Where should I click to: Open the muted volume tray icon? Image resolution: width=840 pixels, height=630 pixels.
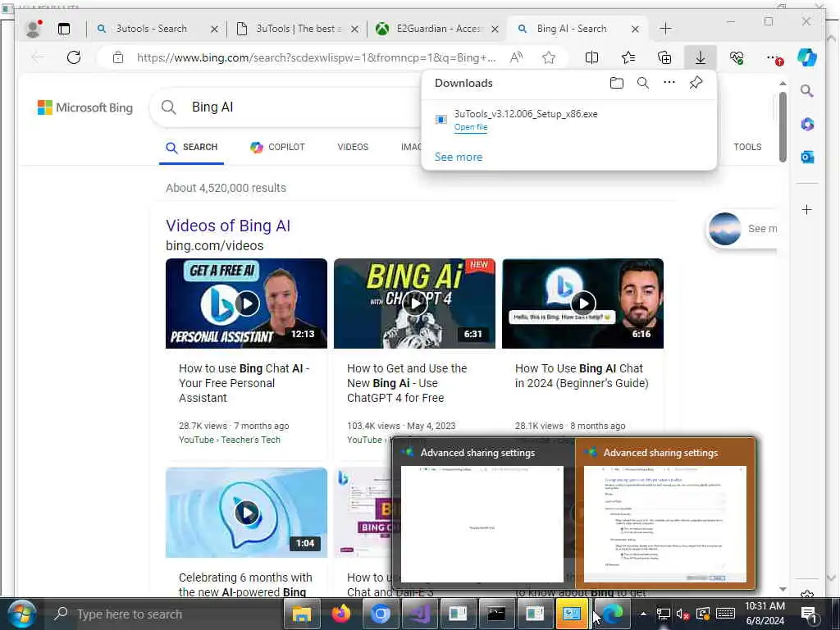point(682,614)
